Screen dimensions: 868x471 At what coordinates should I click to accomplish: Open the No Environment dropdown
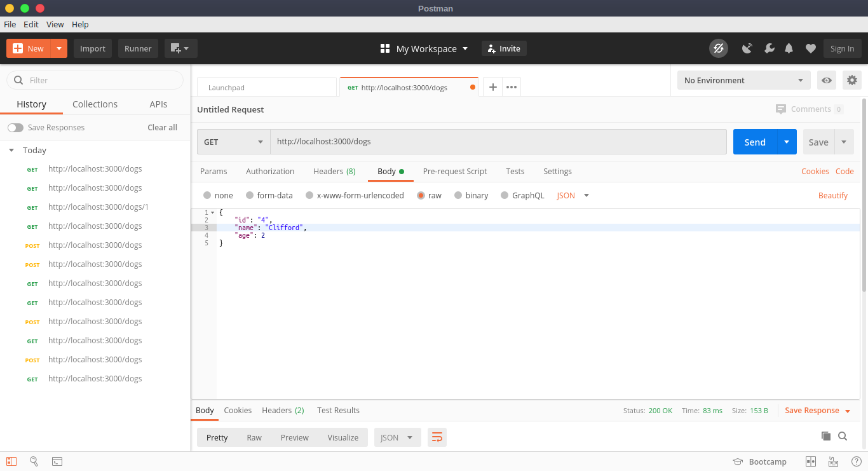tap(744, 80)
